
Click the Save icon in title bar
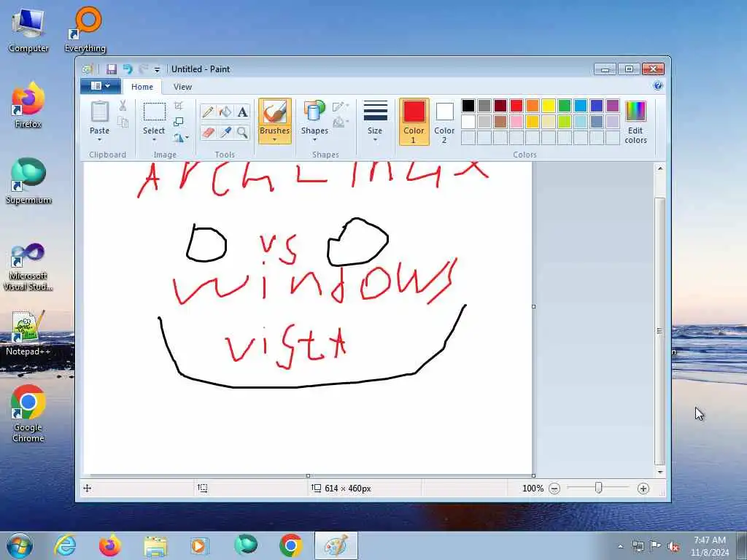112,69
